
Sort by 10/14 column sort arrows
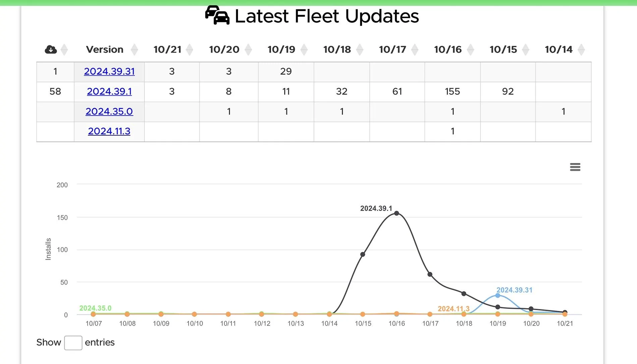[581, 50]
